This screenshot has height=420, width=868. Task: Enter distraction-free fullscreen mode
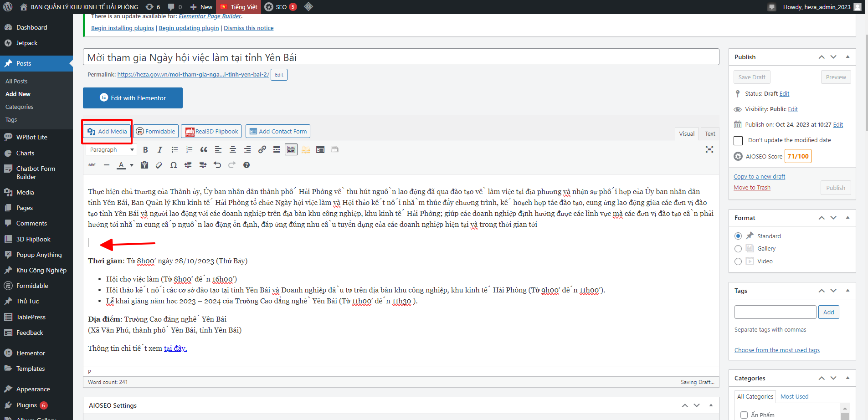pos(709,150)
